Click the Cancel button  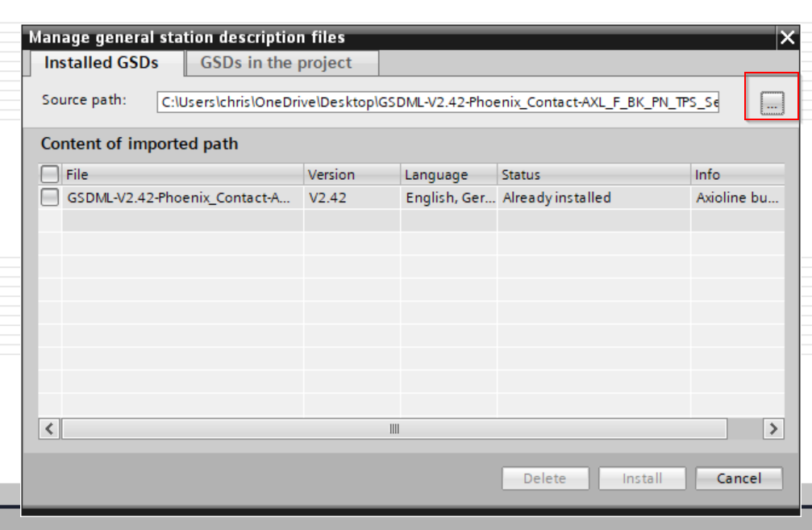pos(739,478)
